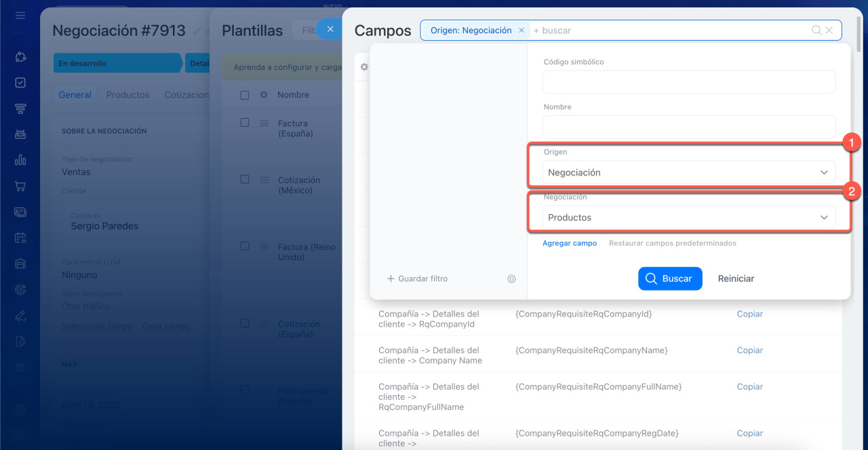Open the hamburger menu in the sidebar

tap(20, 15)
